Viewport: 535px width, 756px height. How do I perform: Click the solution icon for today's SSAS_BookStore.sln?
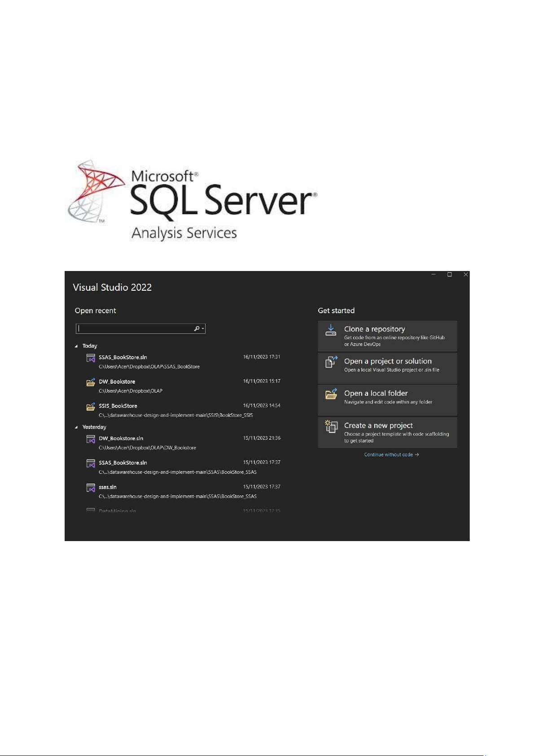pyautogui.click(x=91, y=358)
